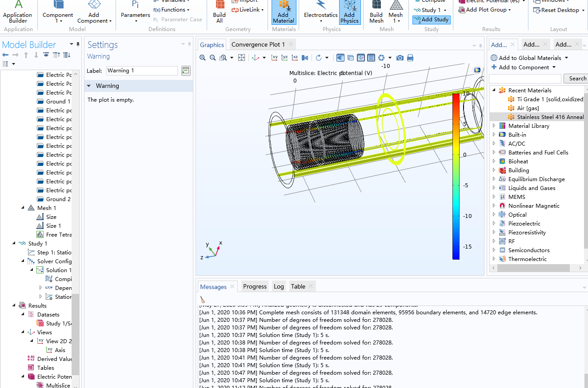The height and width of the screenshot is (388, 588).
Task: Click the Zoom In magnifier icon
Action: (x=203, y=58)
